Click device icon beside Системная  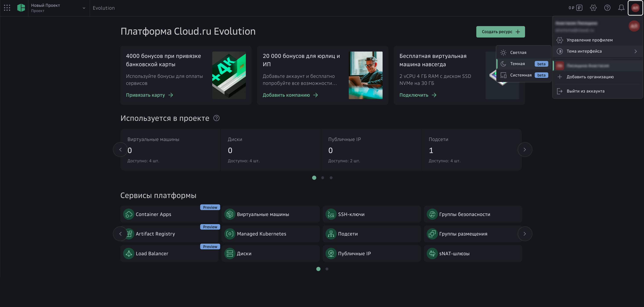[503, 75]
